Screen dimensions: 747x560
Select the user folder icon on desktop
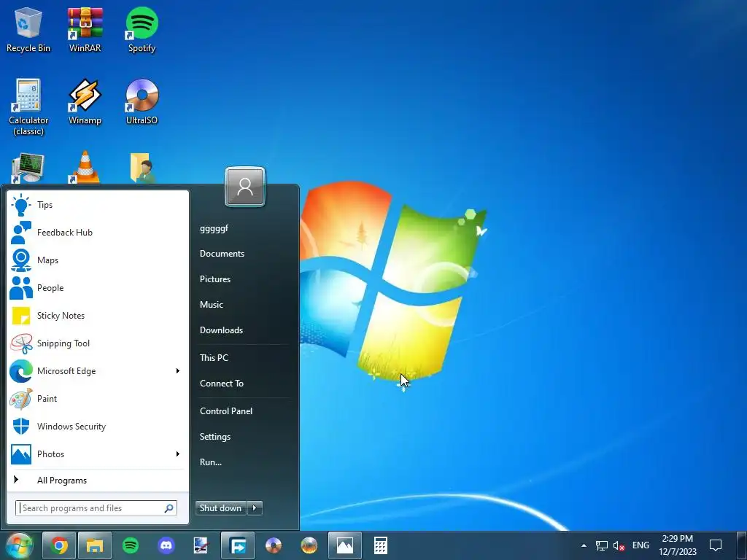(142, 168)
